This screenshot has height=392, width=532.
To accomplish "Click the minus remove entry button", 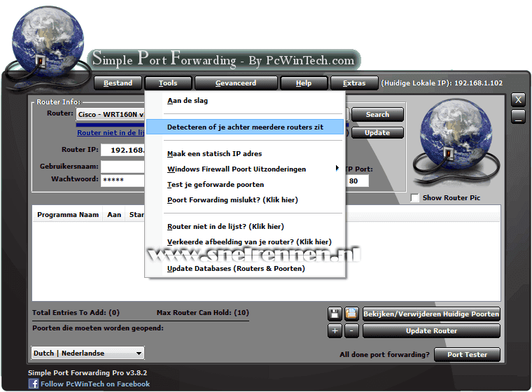I will point(351,330).
